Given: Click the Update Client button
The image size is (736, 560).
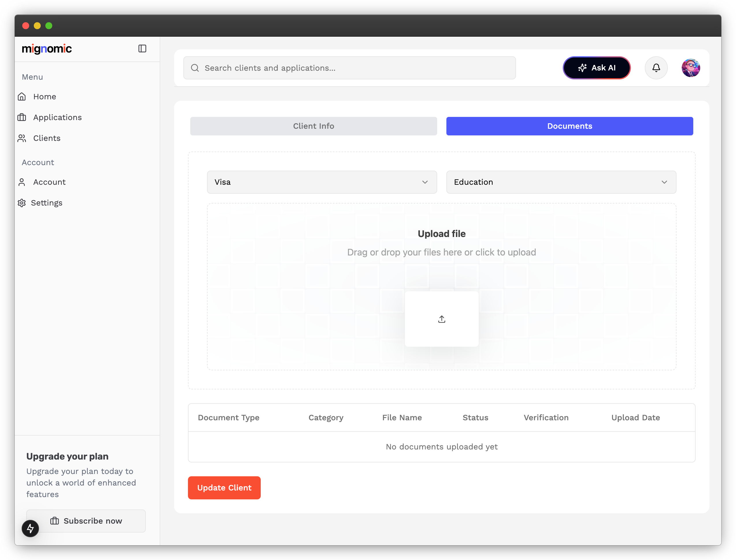Looking at the screenshot, I should [x=224, y=488].
